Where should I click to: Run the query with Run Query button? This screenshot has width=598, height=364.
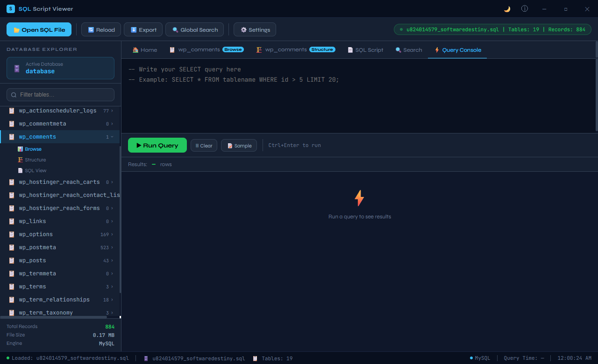click(x=157, y=145)
